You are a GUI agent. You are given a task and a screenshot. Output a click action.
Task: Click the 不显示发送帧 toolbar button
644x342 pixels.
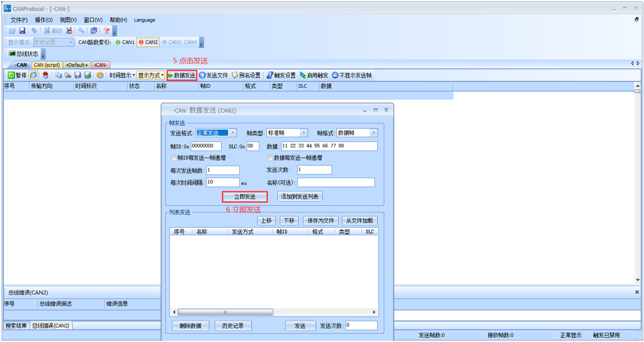[352, 75]
